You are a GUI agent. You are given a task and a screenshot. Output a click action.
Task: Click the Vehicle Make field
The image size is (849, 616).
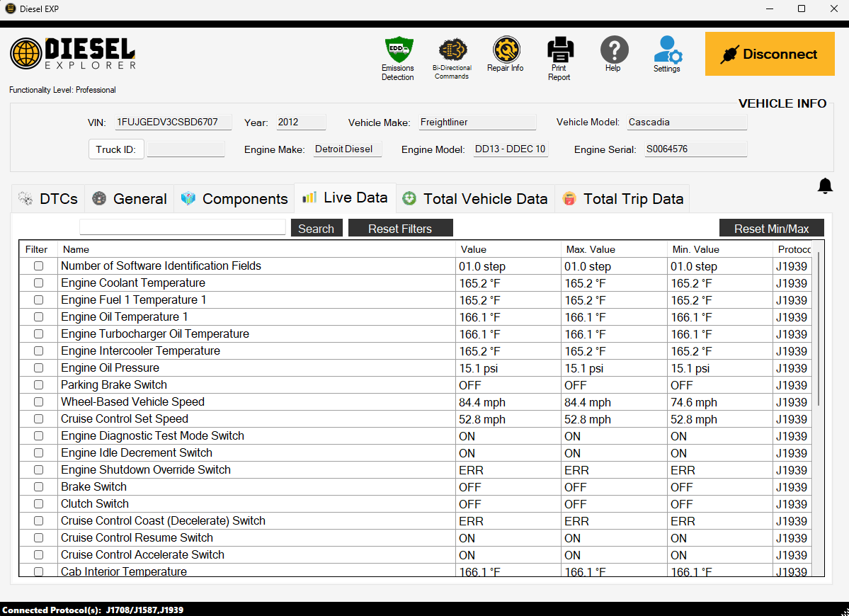pos(477,122)
